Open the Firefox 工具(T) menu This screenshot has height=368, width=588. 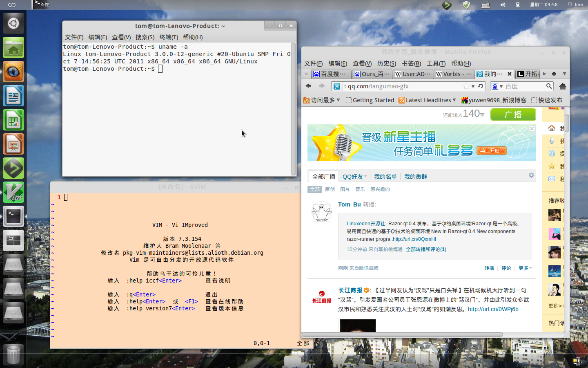(x=436, y=63)
